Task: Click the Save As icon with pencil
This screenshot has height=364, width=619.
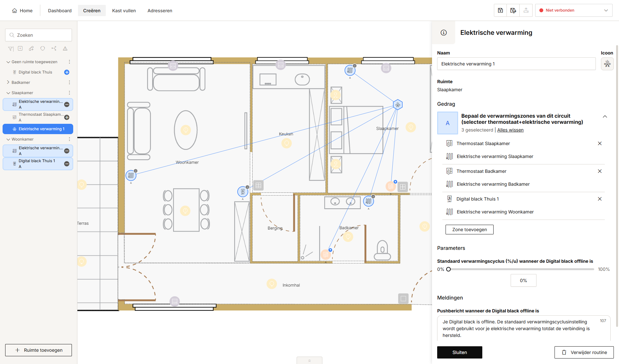Action: point(513,10)
